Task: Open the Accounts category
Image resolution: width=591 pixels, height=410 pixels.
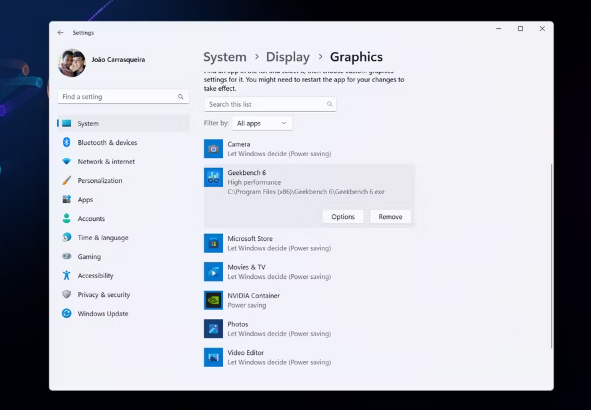Action: click(x=91, y=219)
